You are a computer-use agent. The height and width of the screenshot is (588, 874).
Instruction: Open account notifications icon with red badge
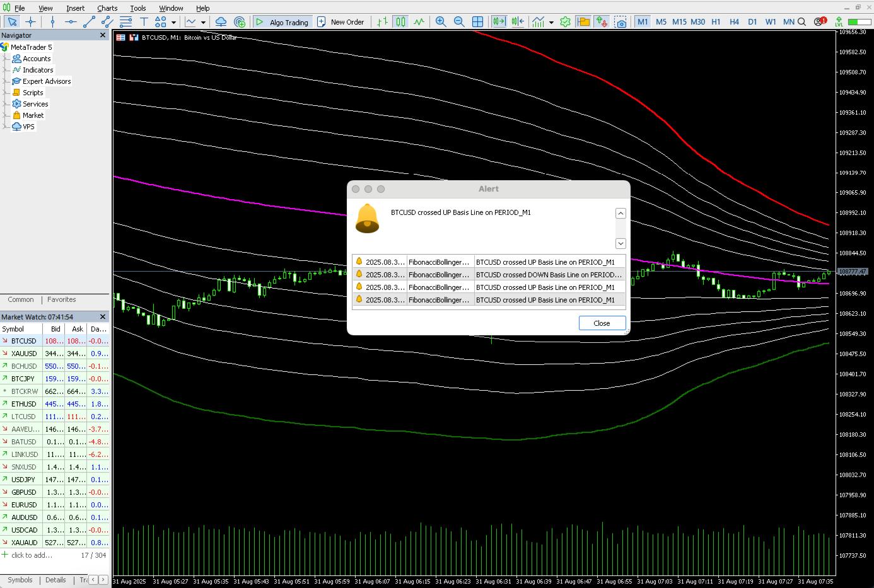pos(819,21)
